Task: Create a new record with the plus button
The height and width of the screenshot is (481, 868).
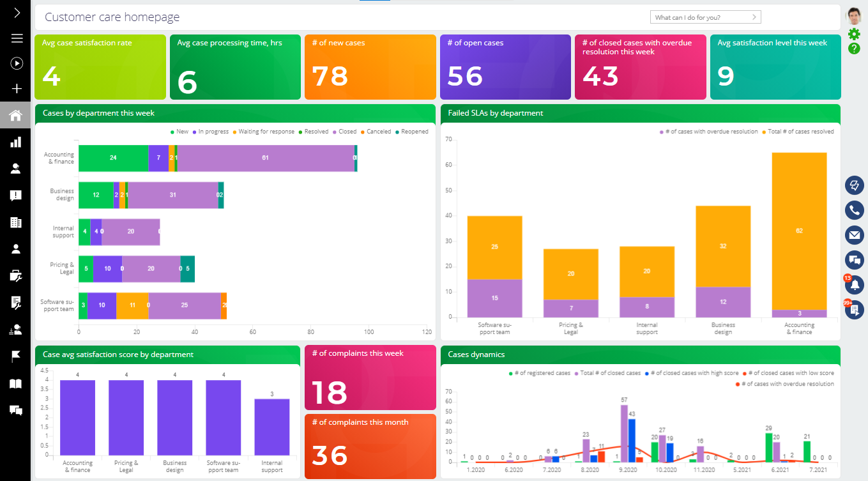Action: [16, 88]
